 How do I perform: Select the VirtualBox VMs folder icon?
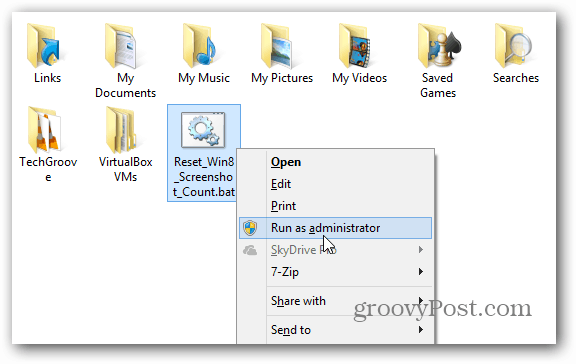(122, 130)
